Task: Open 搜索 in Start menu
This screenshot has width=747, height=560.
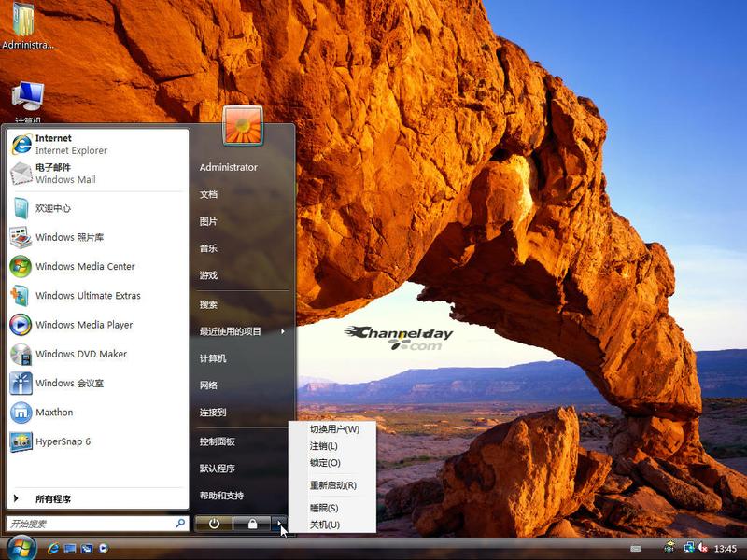Action: coord(243,304)
